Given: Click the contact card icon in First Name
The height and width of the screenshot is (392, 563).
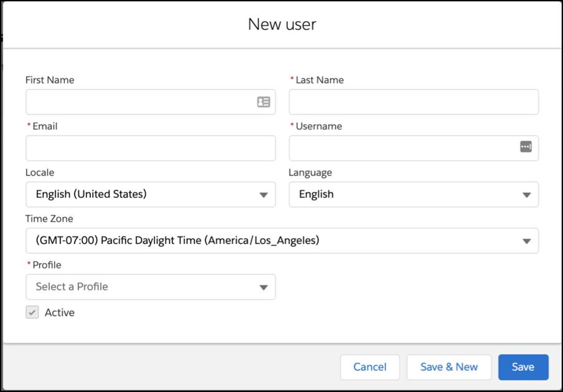Looking at the screenshot, I should 263,102.
